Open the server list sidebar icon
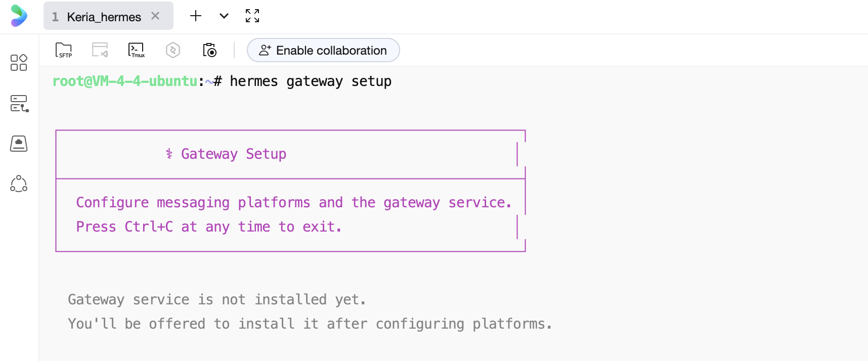Viewport: 868px width, 361px height. [x=19, y=103]
